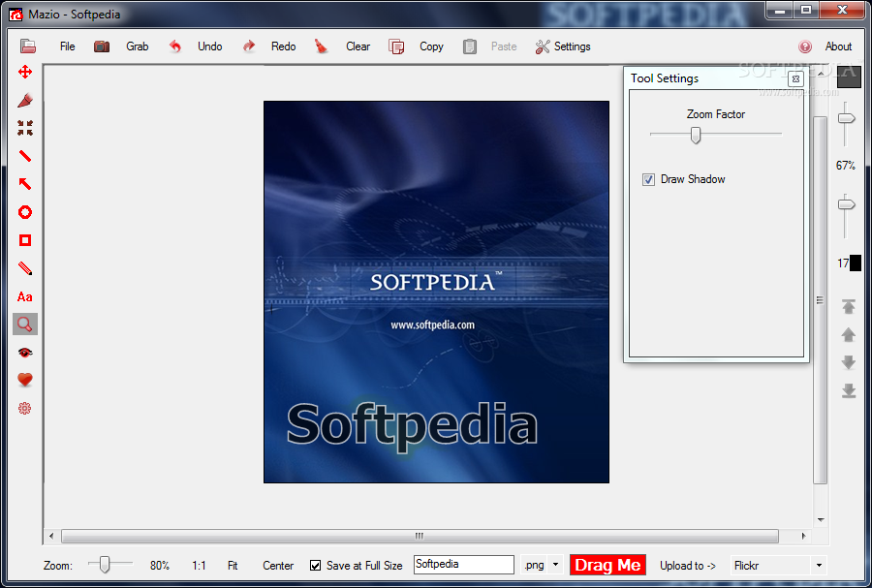
Task: Click the size 17 slider handle
Action: click(847, 205)
